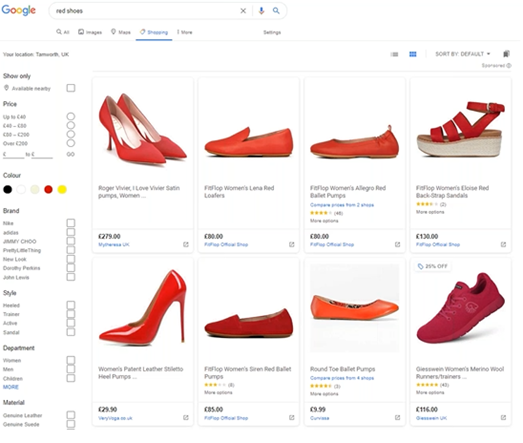The height and width of the screenshot is (443, 523).
Task: Select the Shopping tab
Action: 154,32
